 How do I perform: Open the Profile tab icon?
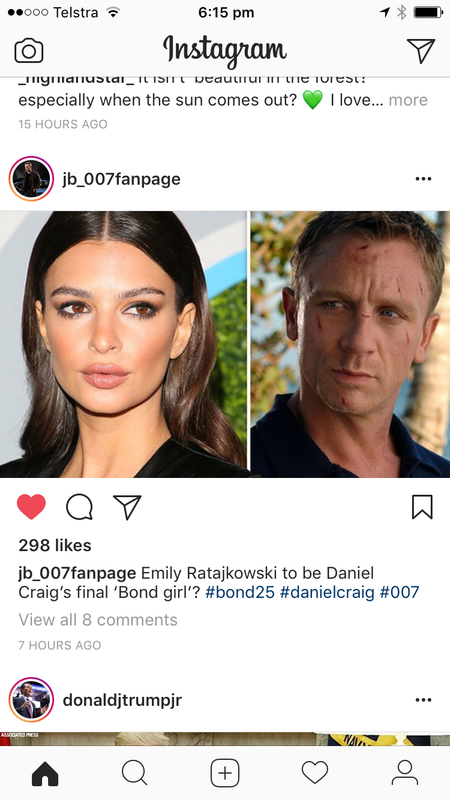coord(405,773)
